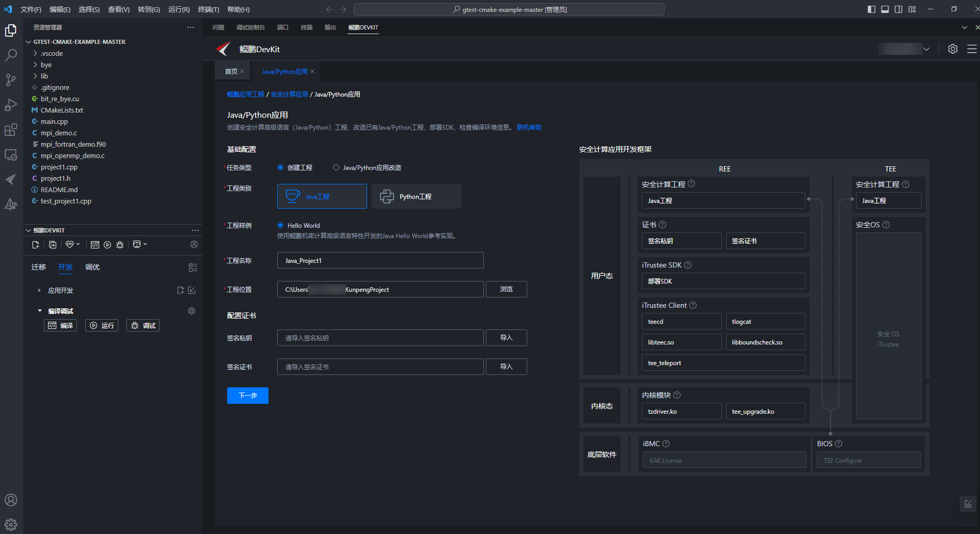
Task: Switch to 调优 tab in sidebar
Action: click(92, 267)
